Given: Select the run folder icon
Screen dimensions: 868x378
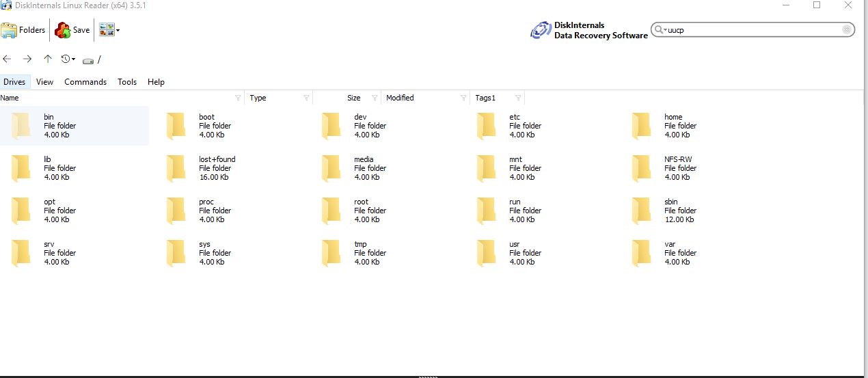Looking at the screenshot, I should pyautogui.click(x=486, y=211).
